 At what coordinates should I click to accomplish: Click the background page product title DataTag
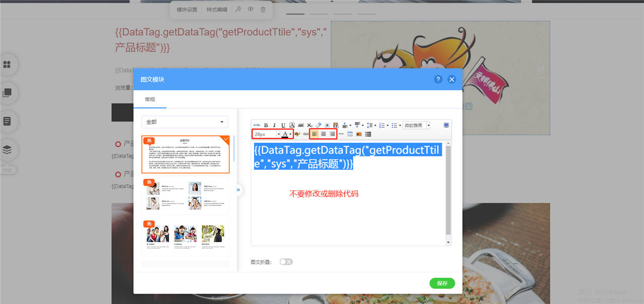[x=221, y=40]
